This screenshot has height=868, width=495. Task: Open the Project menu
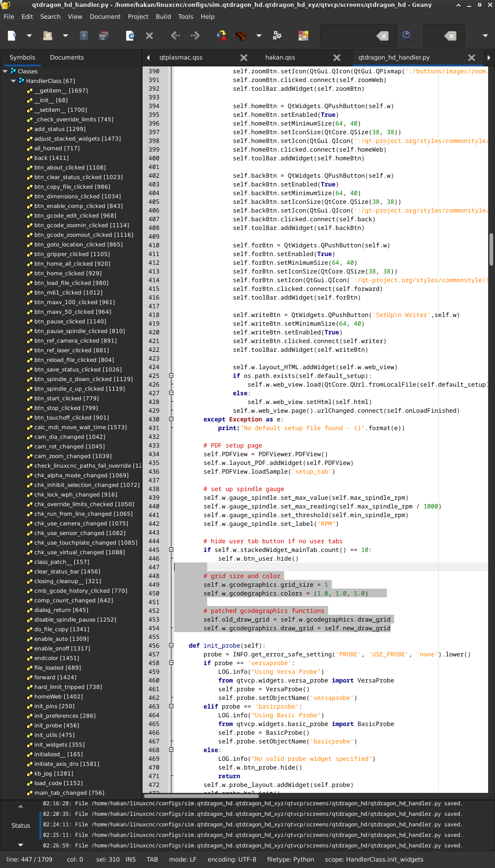tap(138, 16)
